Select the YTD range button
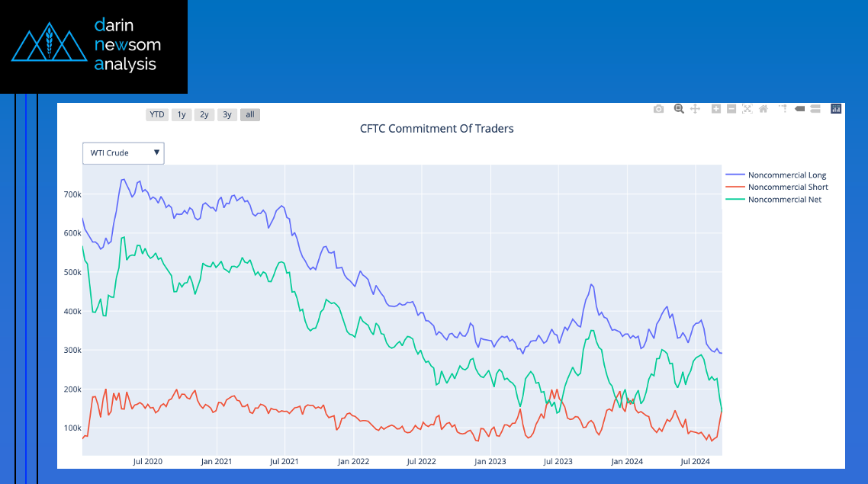Screen dimensions: 868x484 (x=156, y=115)
